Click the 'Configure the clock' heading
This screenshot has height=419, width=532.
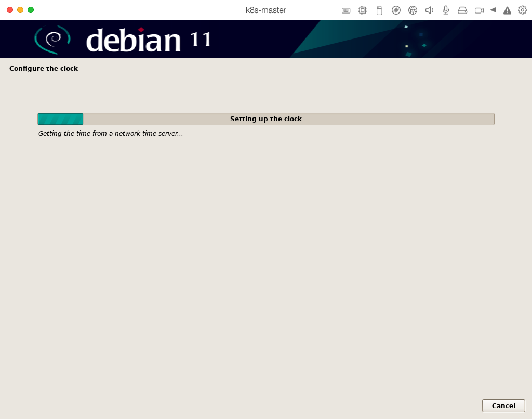44,68
